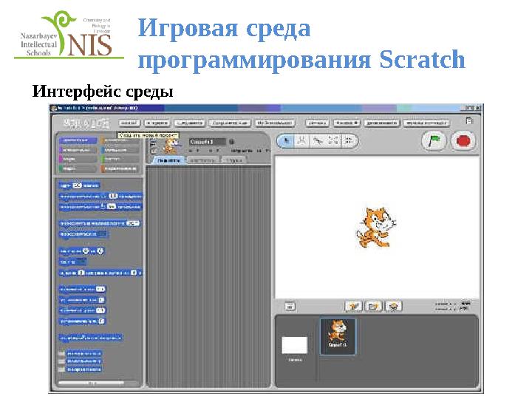532x399 pixels.
Task: Click the value in change-x-by block
Action: pyautogui.click(x=100, y=289)
